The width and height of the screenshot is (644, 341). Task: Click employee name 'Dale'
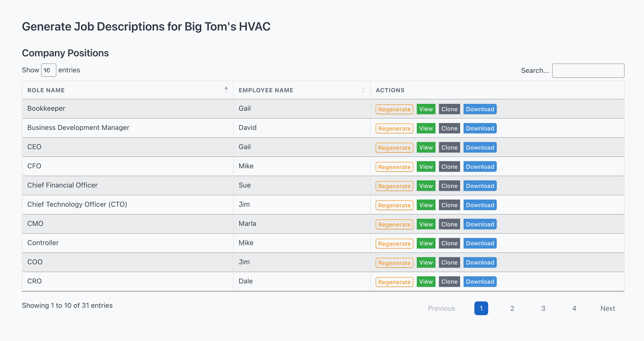(x=245, y=281)
